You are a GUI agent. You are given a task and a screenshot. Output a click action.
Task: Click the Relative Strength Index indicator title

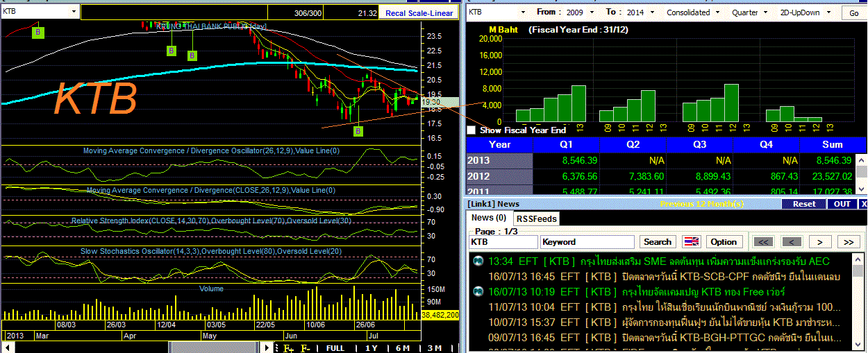[x=211, y=221]
